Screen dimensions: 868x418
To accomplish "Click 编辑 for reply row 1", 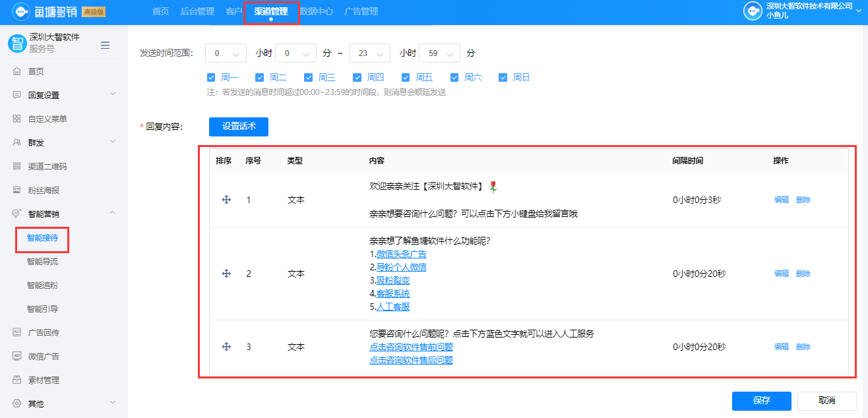I will point(782,200).
